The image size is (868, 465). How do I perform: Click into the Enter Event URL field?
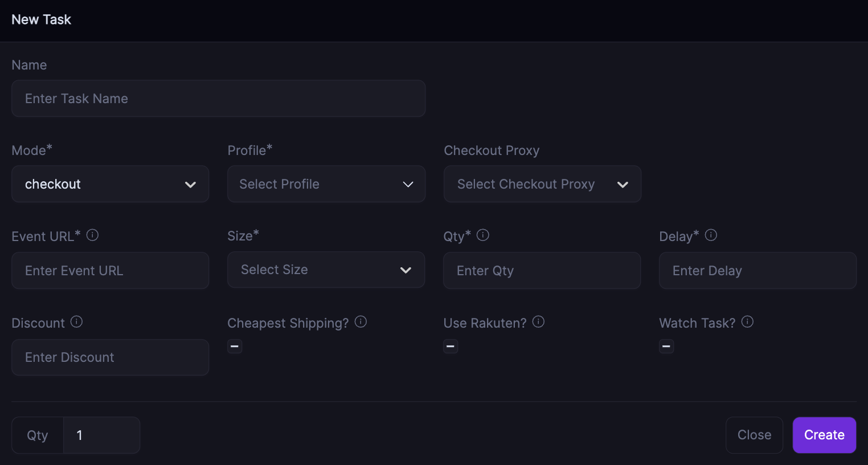110,271
